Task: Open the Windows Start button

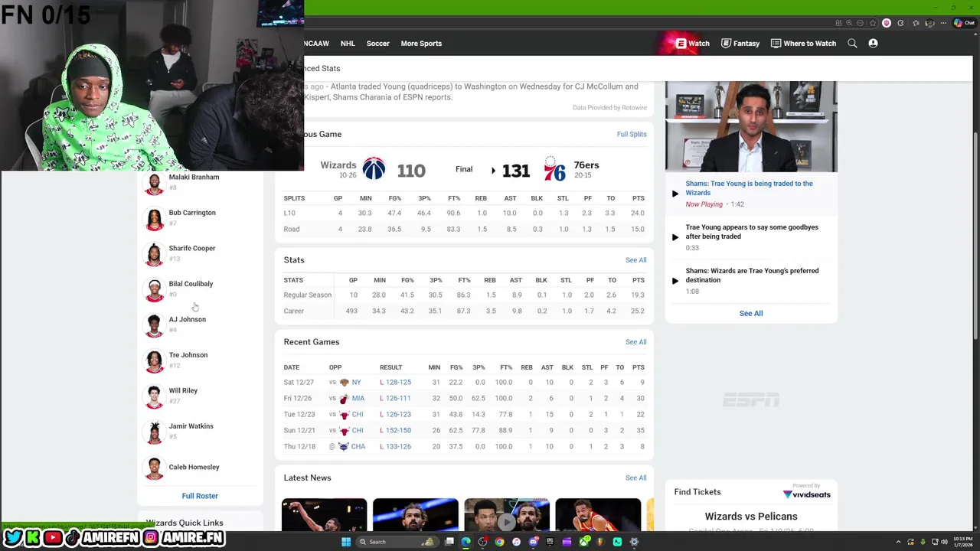Action: (x=346, y=542)
